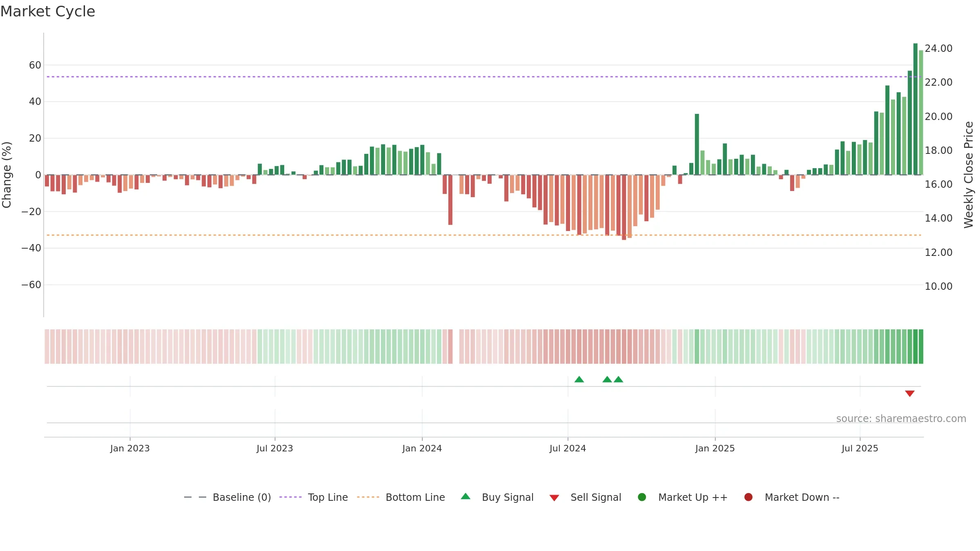Click the orange dotted Bottom Line legend swatch
Screen dimensions: 980x551
click(368, 497)
